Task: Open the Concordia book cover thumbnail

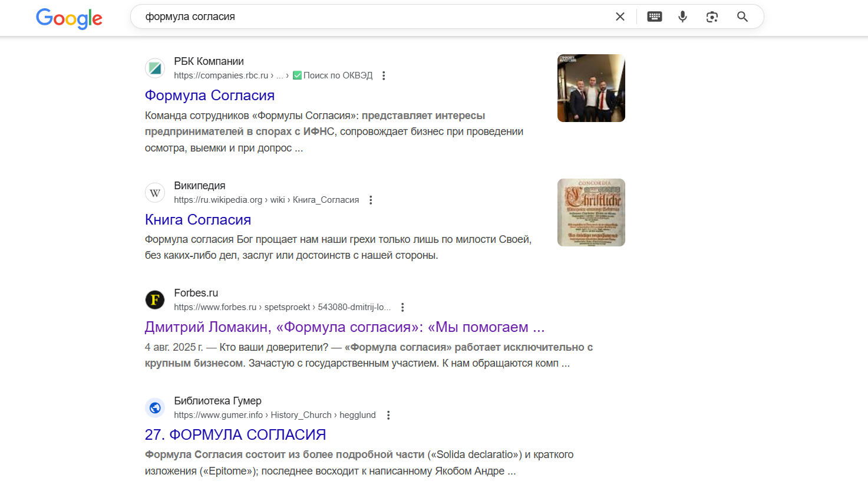Action: pyautogui.click(x=591, y=212)
